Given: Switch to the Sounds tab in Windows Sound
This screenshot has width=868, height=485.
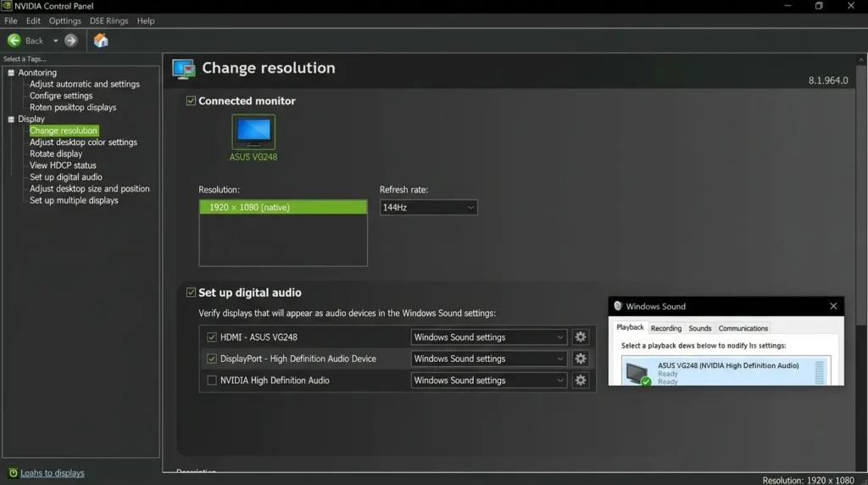Looking at the screenshot, I should [699, 328].
